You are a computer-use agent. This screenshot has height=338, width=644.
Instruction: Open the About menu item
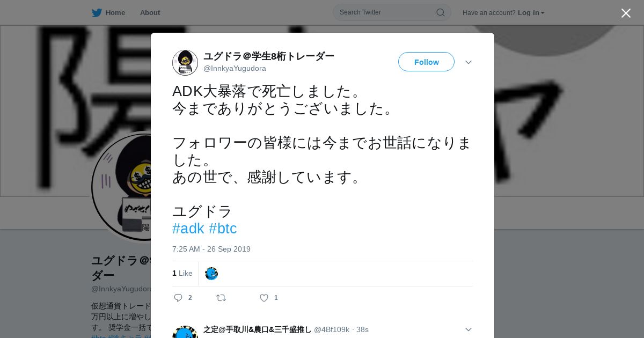(x=150, y=12)
